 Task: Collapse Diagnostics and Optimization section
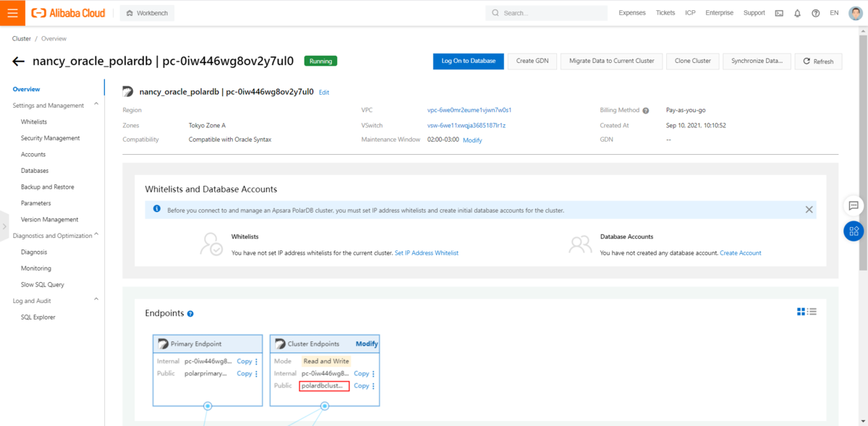pos(96,235)
